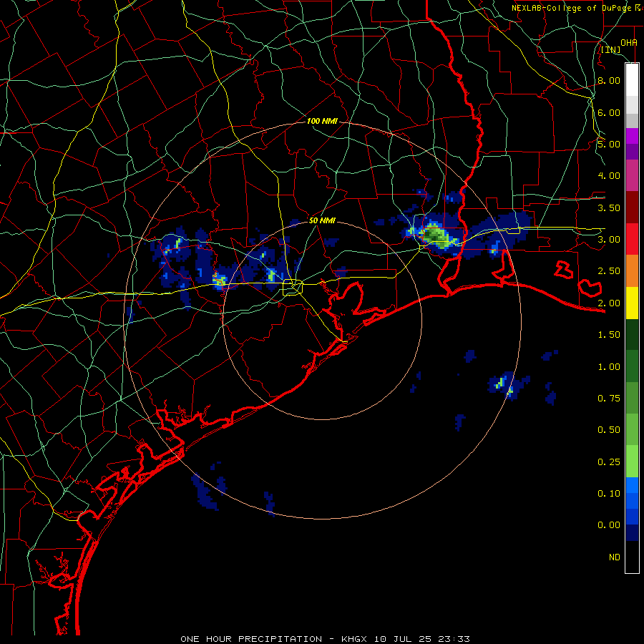644x644 pixels.
Task: Select the yellow swatch in the color scale
Action: (632, 303)
